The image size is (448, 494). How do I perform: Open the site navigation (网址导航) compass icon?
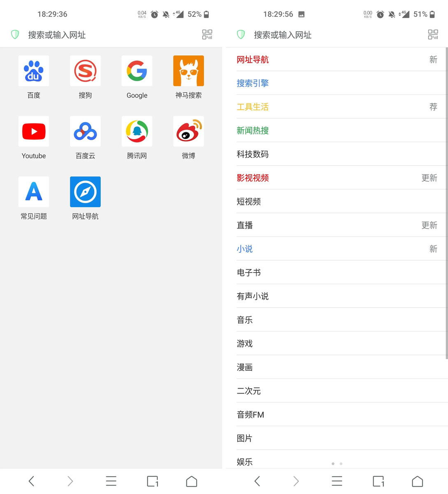(85, 192)
